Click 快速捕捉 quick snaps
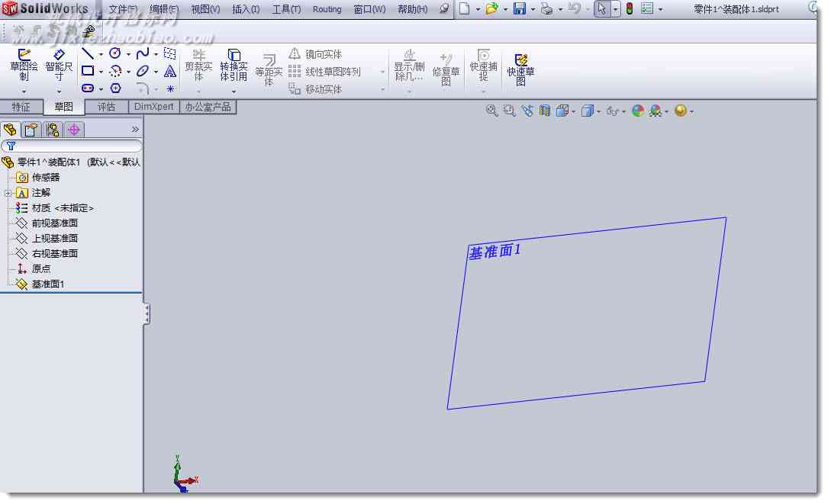This screenshot has height=504, width=828. 483,66
